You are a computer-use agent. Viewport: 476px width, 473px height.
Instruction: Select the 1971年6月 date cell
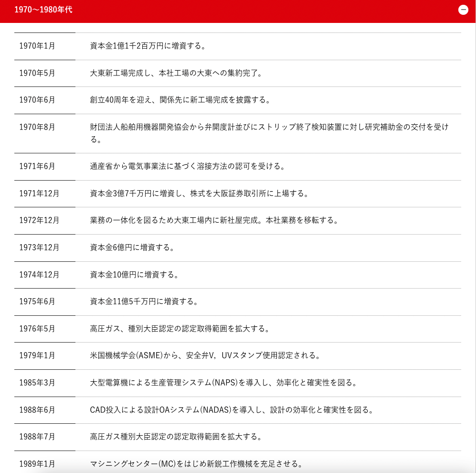[37, 167]
